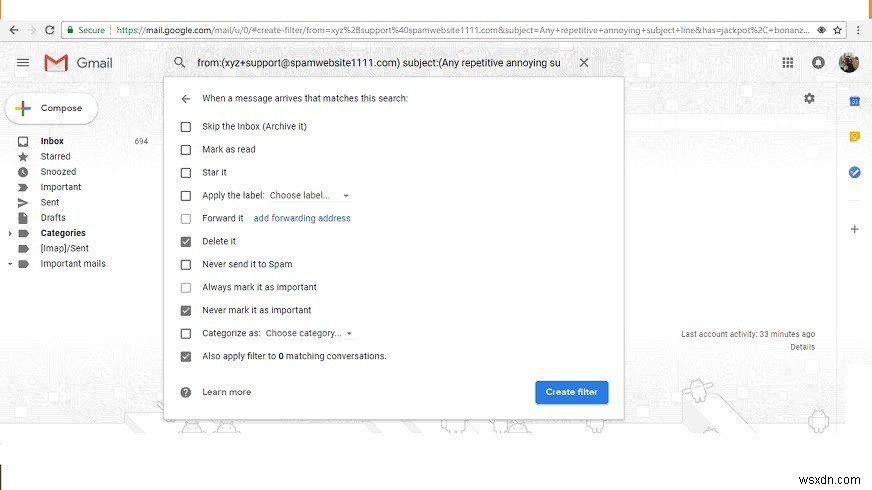This screenshot has height=490, width=872.
Task: Check the Mark as read box
Action: pyautogui.click(x=186, y=150)
